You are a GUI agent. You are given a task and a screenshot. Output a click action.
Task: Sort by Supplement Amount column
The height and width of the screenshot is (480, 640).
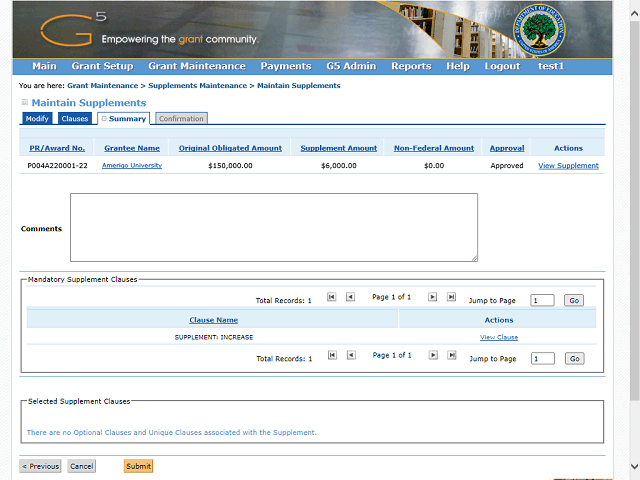coord(339,148)
